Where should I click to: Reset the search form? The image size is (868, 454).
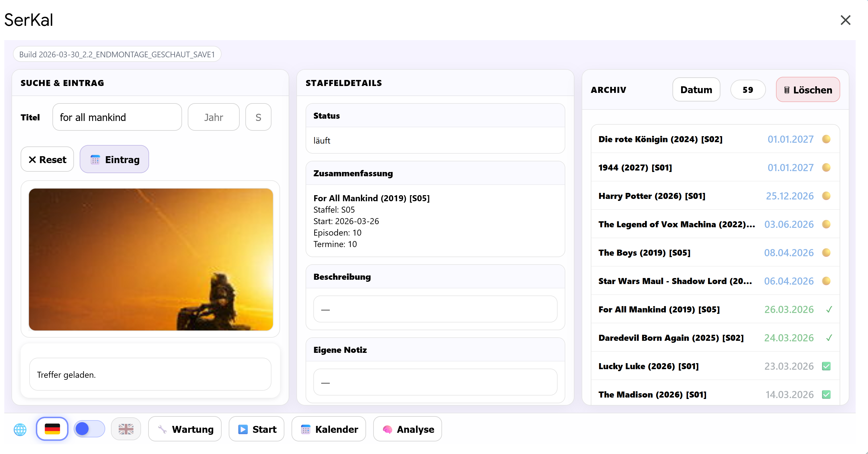pos(47,159)
